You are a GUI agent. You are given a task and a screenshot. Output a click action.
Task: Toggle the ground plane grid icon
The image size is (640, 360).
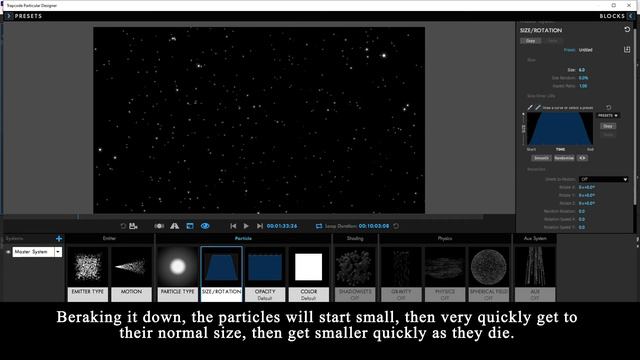(175, 226)
